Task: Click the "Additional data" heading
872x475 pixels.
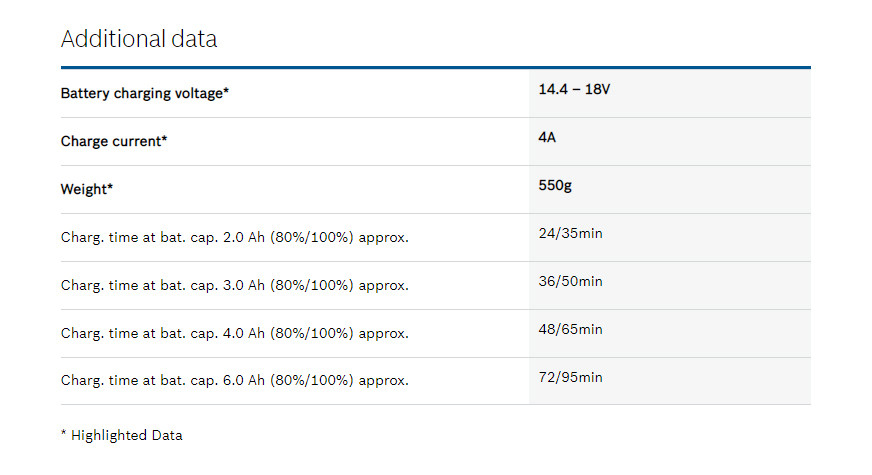Action: click(139, 39)
